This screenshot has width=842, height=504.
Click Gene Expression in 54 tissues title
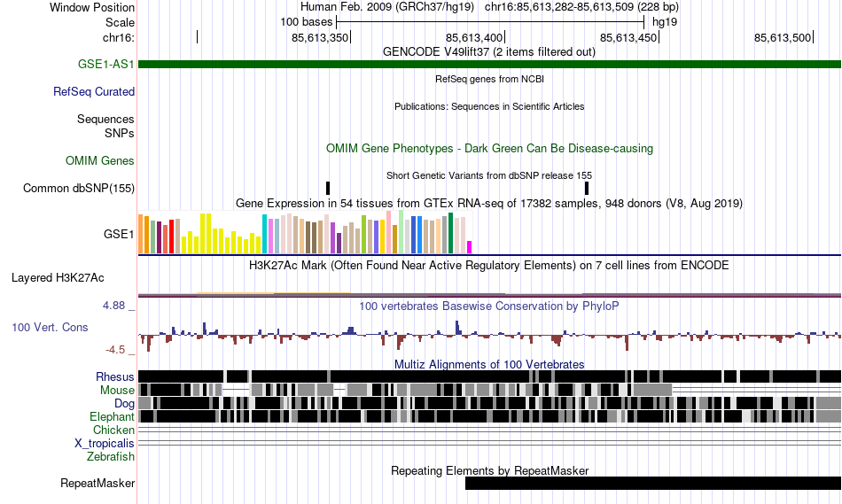[488, 204]
